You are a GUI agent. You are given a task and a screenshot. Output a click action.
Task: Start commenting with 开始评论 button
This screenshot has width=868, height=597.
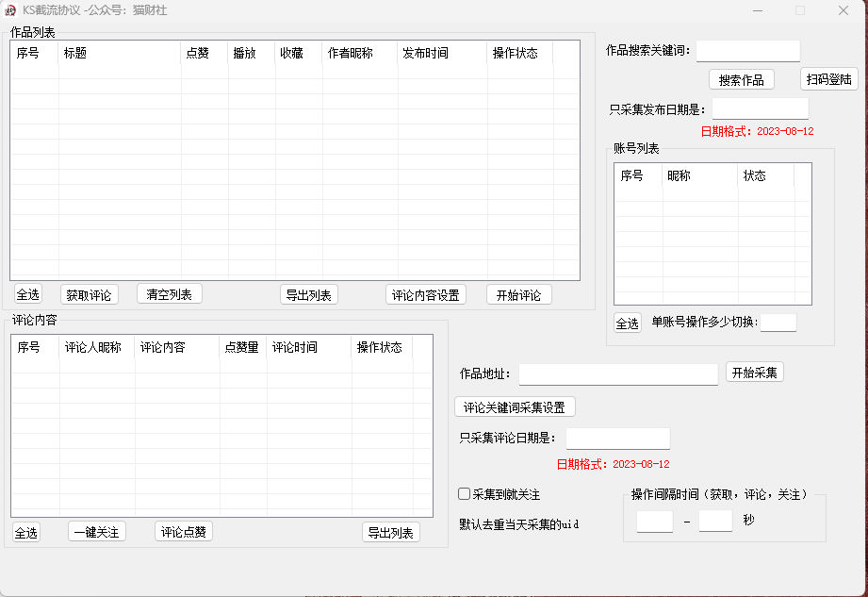click(x=518, y=295)
